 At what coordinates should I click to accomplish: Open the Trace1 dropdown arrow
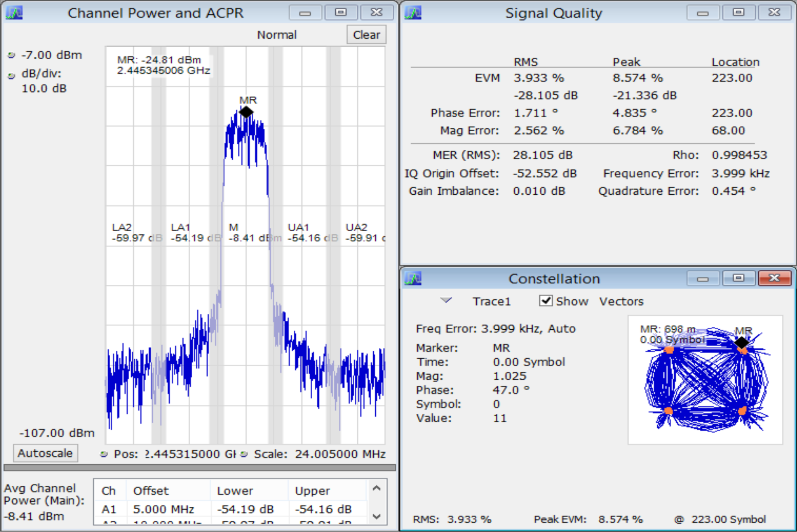pyautogui.click(x=446, y=300)
